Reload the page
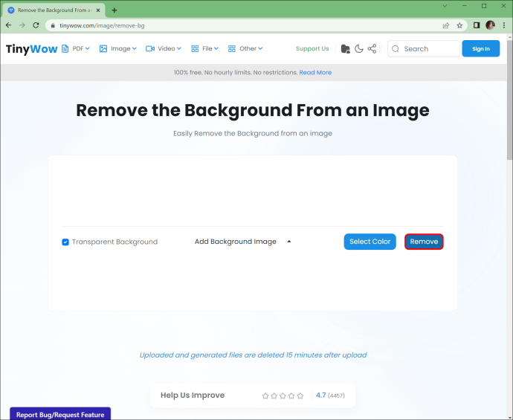 click(x=36, y=25)
